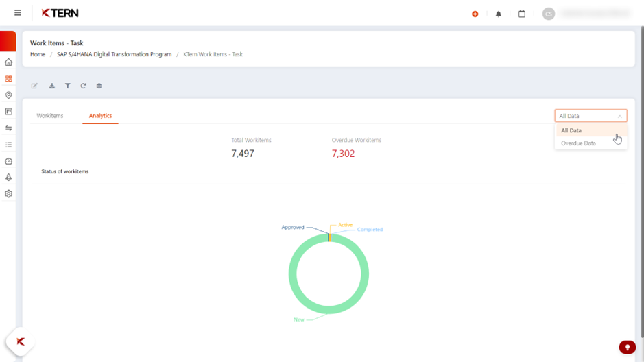Select the Analytics tab
644x362 pixels.
[100, 116]
